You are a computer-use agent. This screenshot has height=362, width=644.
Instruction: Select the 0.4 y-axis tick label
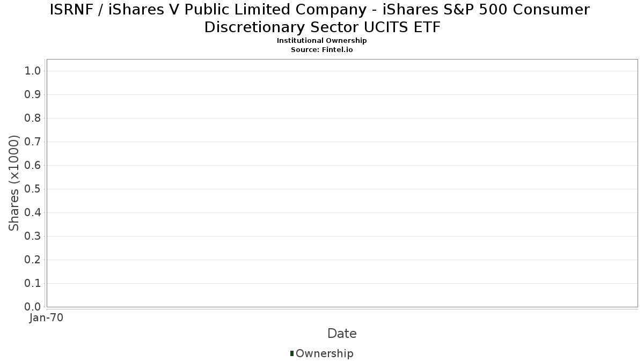[x=33, y=213]
